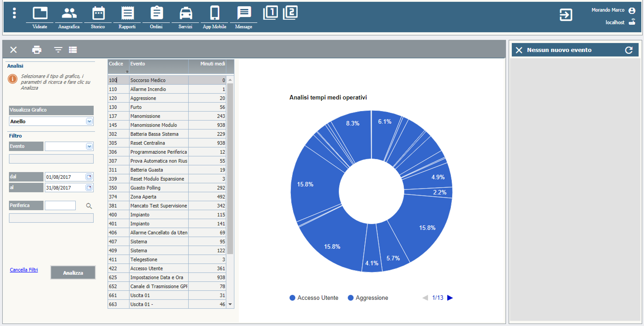Expand the Evento filter dropdown
644x326 pixels.
(89, 146)
